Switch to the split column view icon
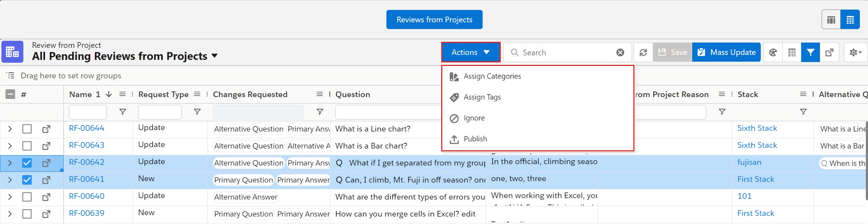The height and width of the screenshot is (224, 868). [x=831, y=19]
